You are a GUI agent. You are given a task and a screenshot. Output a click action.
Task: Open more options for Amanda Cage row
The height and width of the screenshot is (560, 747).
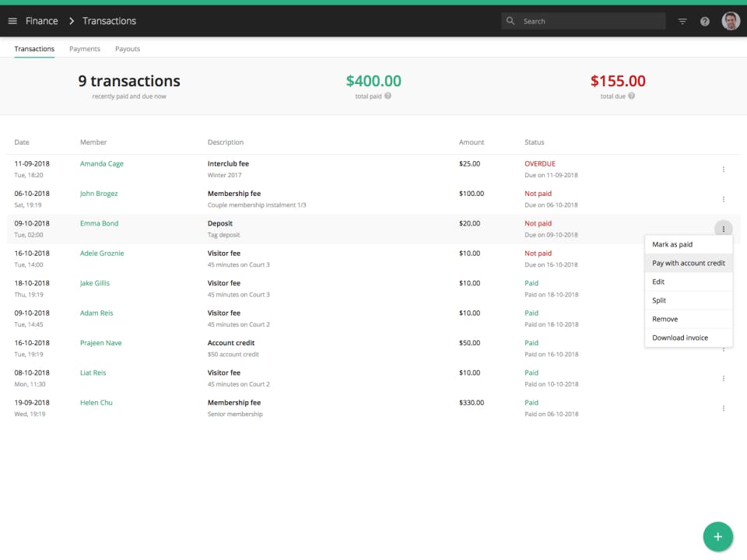[723, 170]
